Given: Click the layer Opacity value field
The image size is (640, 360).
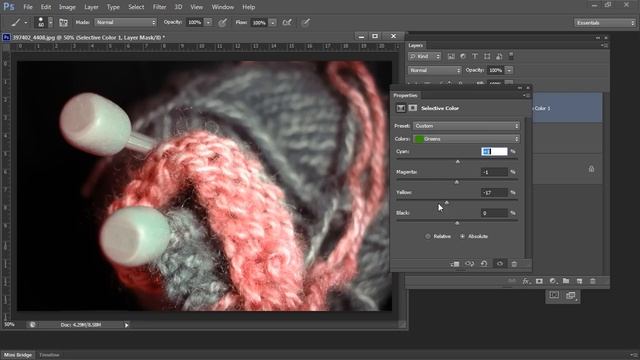Looking at the screenshot, I should point(496,70).
